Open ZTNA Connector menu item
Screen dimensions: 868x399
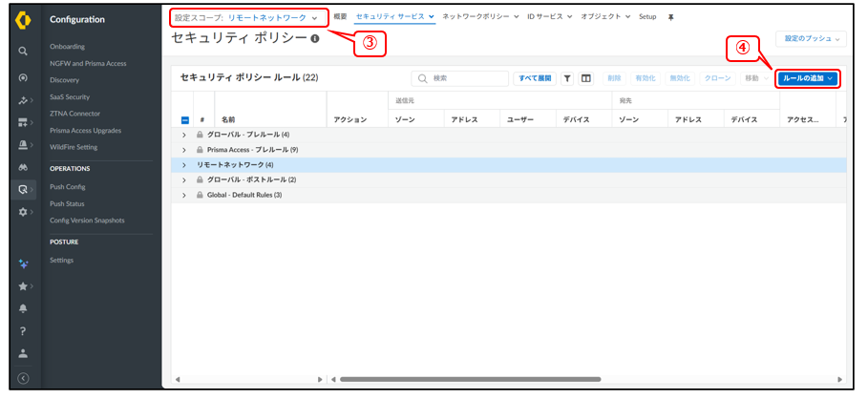(74, 114)
